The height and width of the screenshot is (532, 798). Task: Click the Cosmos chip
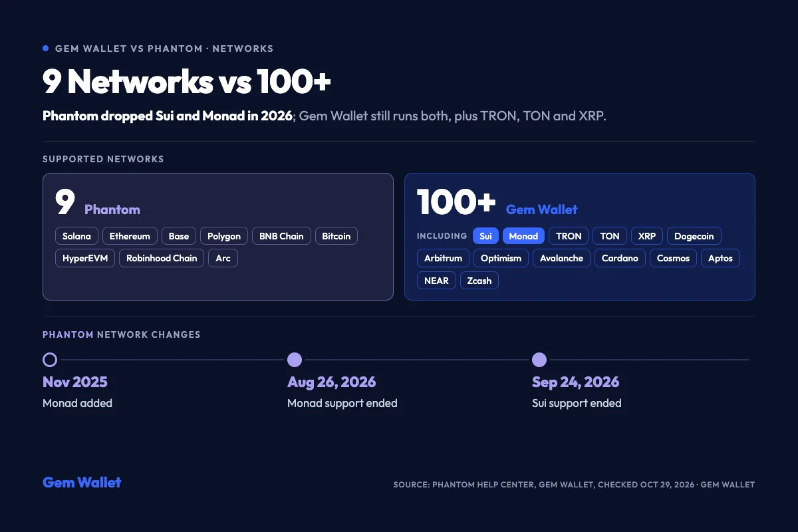(674, 258)
